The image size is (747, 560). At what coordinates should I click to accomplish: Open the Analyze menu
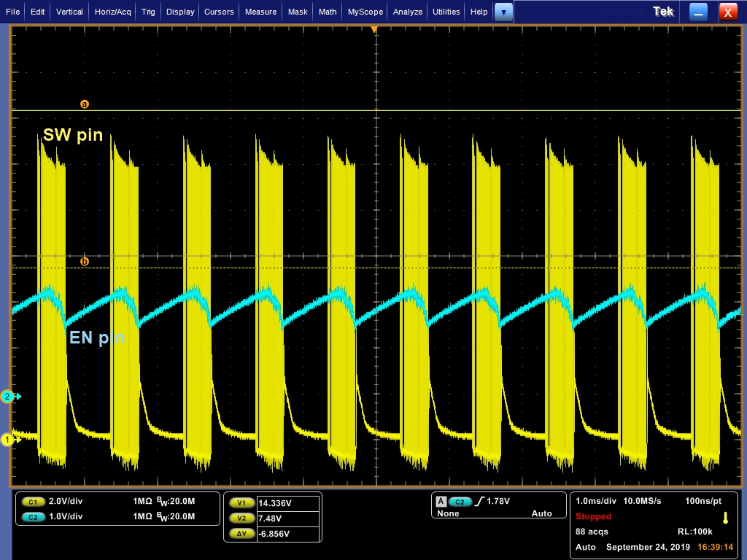408,12
